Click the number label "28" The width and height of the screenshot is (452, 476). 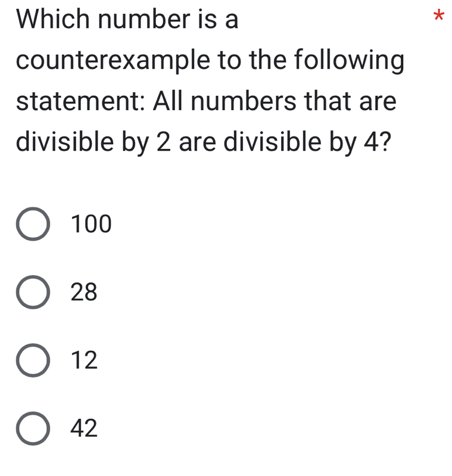point(83,293)
